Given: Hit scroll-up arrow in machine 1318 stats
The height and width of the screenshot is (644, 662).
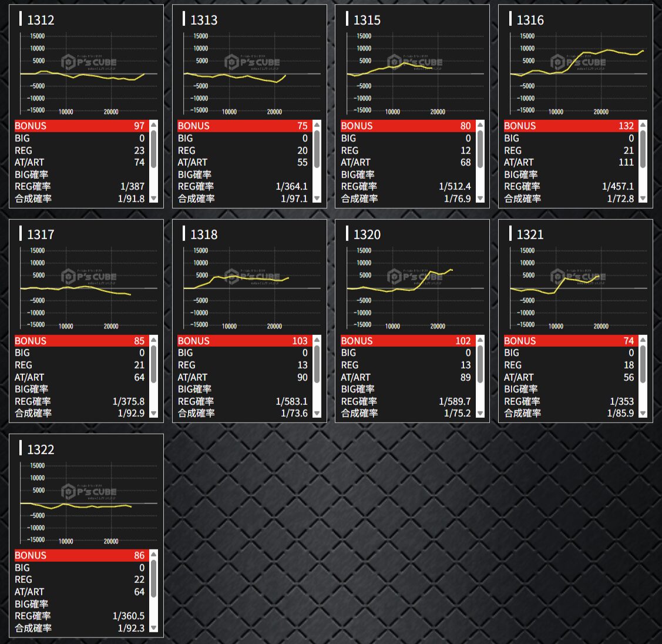Looking at the screenshot, I should click(317, 340).
